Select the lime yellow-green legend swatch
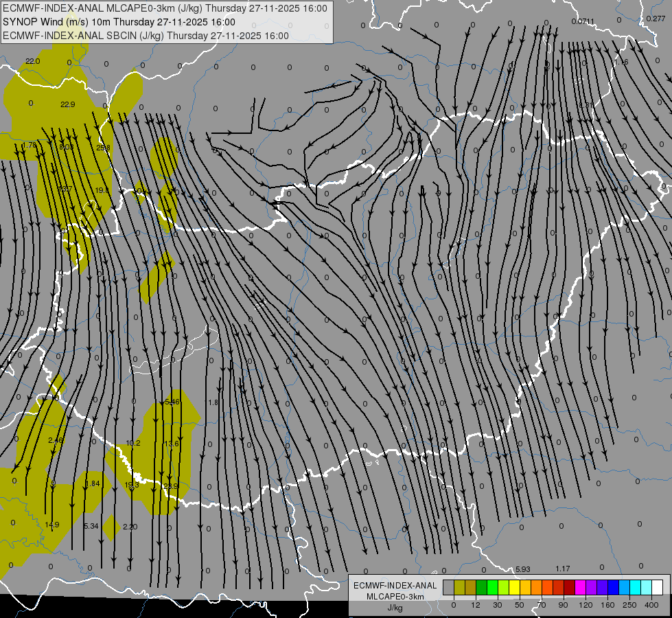The height and width of the screenshot is (618, 672). coord(504,587)
